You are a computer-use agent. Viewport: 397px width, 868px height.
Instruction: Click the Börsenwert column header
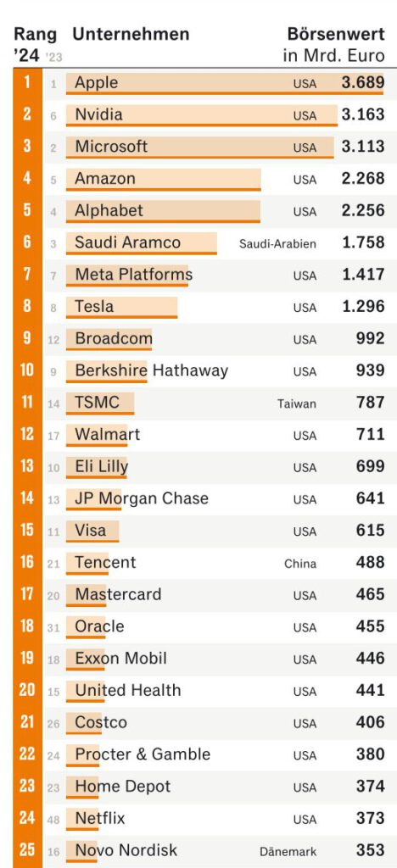(x=336, y=34)
